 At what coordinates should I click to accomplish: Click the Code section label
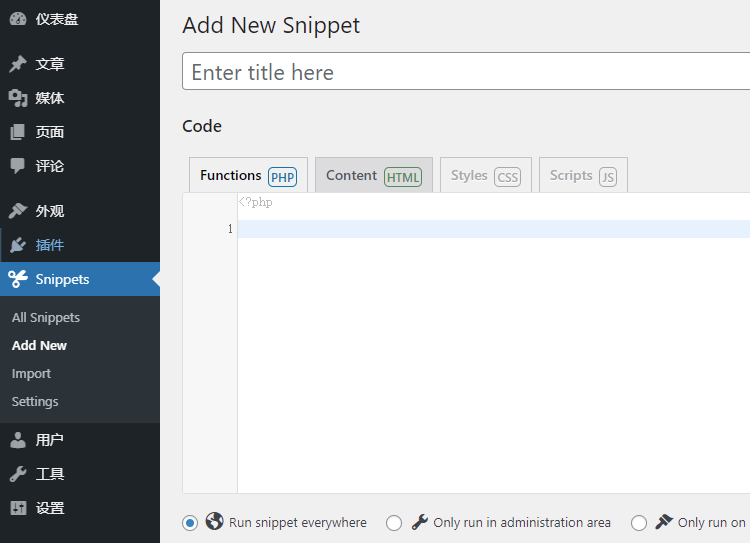click(202, 126)
